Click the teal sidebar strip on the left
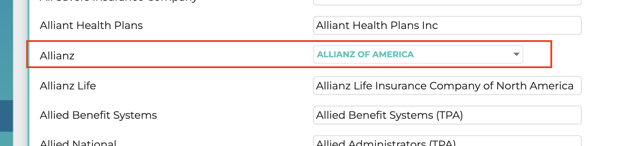This screenshot has width=644, height=146. (x=6, y=49)
